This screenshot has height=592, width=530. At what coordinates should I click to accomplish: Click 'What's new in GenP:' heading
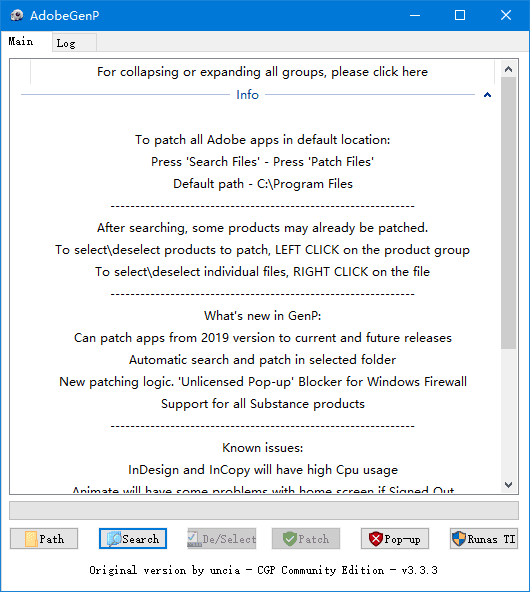263,316
